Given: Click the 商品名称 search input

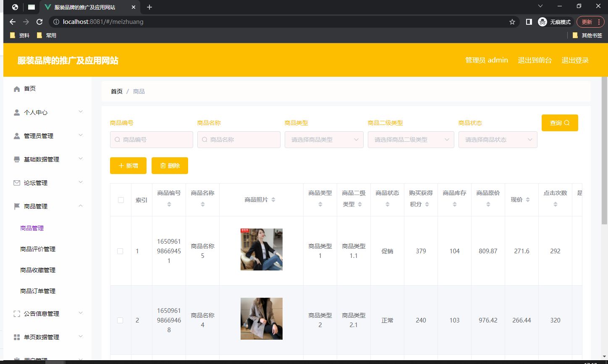Looking at the screenshot, I should click(239, 140).
